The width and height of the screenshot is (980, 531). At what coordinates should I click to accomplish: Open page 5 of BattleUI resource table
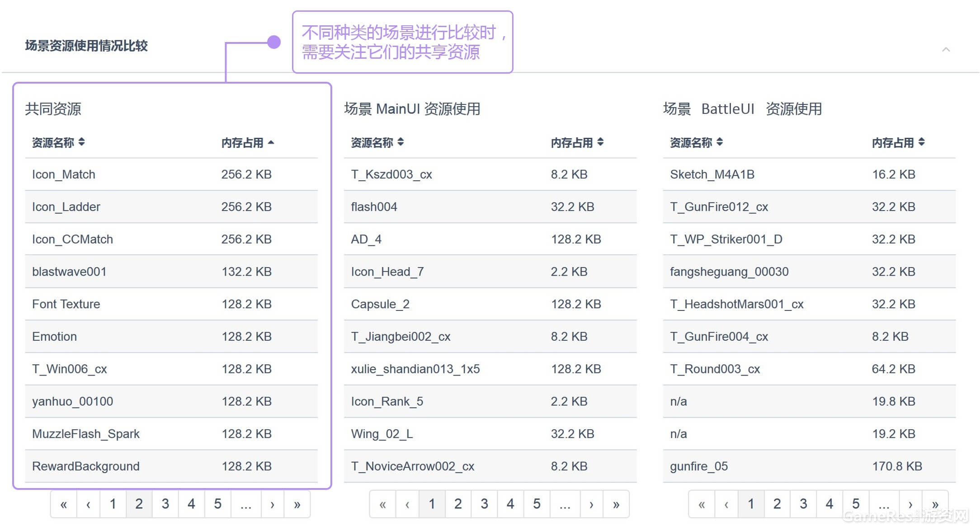856,504
